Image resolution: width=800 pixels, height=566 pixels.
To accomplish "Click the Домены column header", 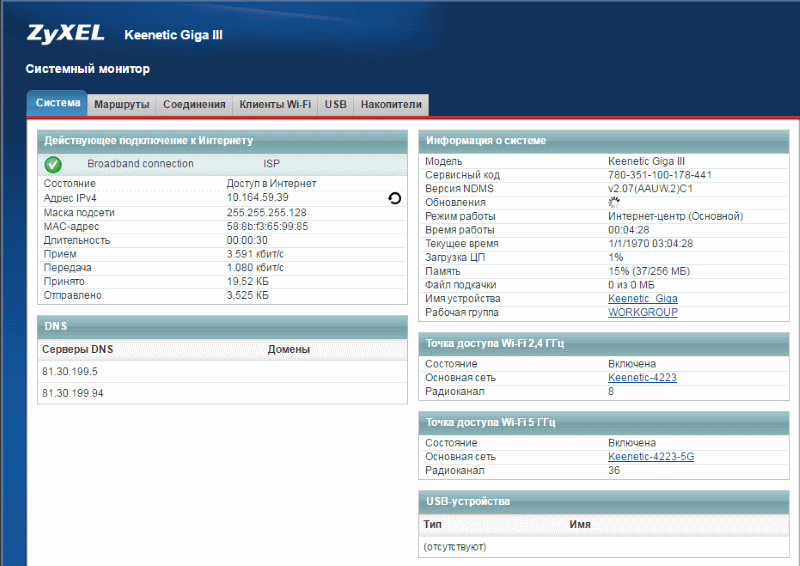I will (289, 350).
